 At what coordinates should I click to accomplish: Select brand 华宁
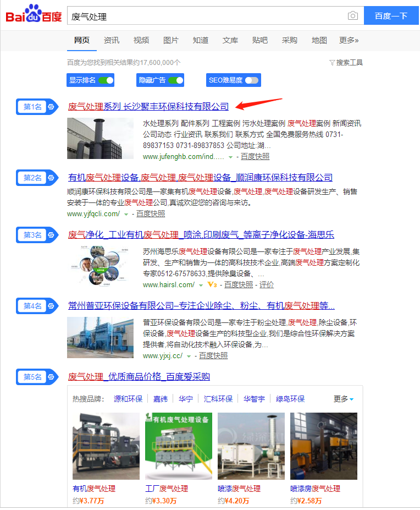pyautogui.click(x=186, y=399)
